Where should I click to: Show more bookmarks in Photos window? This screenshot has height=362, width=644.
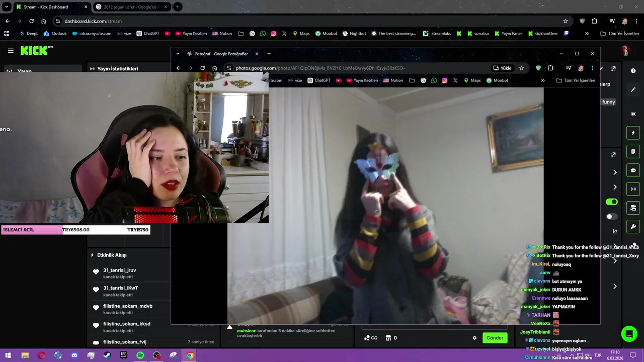(x=543, y=80)
